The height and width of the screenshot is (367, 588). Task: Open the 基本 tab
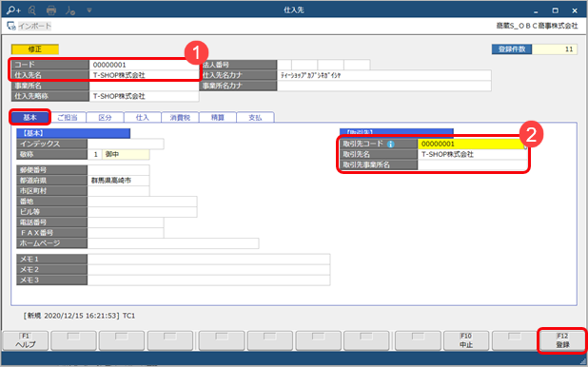30,117
